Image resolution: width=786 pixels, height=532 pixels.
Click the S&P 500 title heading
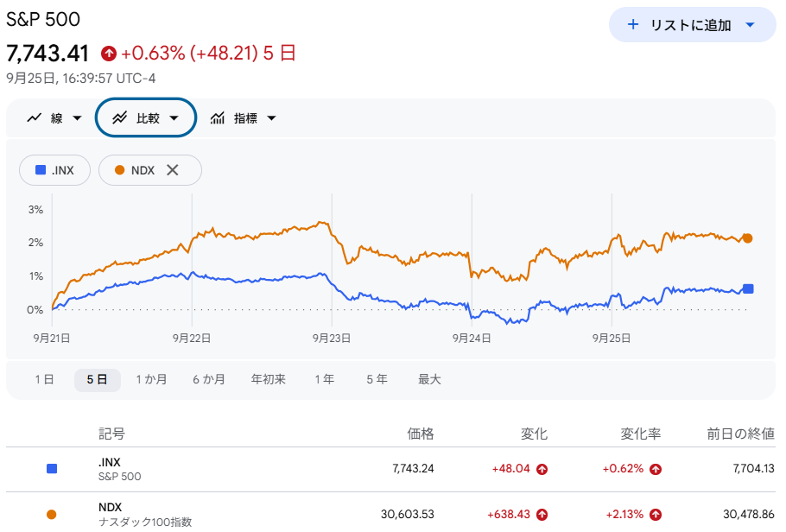[43, 20]
